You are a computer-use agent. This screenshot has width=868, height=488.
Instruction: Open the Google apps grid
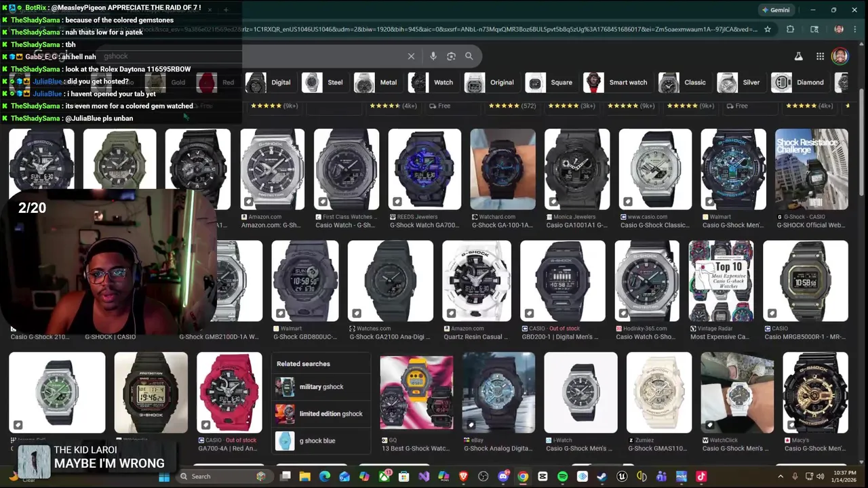coord(820,56)
